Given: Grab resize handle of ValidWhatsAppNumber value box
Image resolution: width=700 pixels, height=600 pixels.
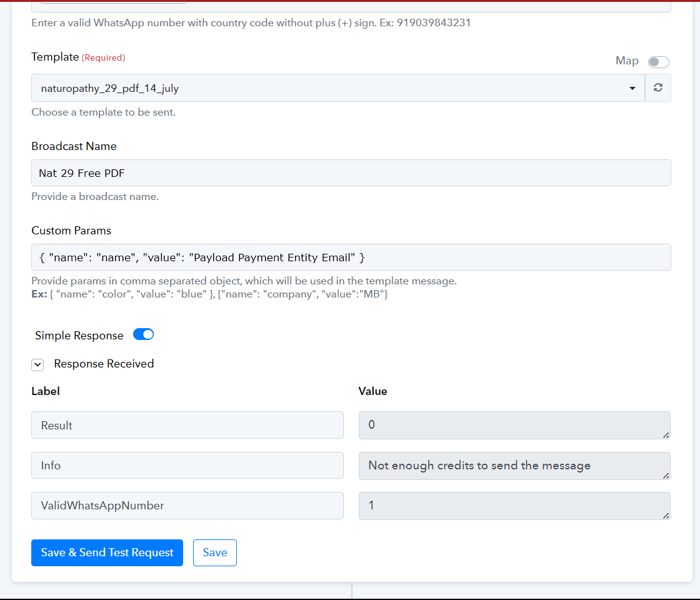Looking at the screenshot, I should (666, 516).
